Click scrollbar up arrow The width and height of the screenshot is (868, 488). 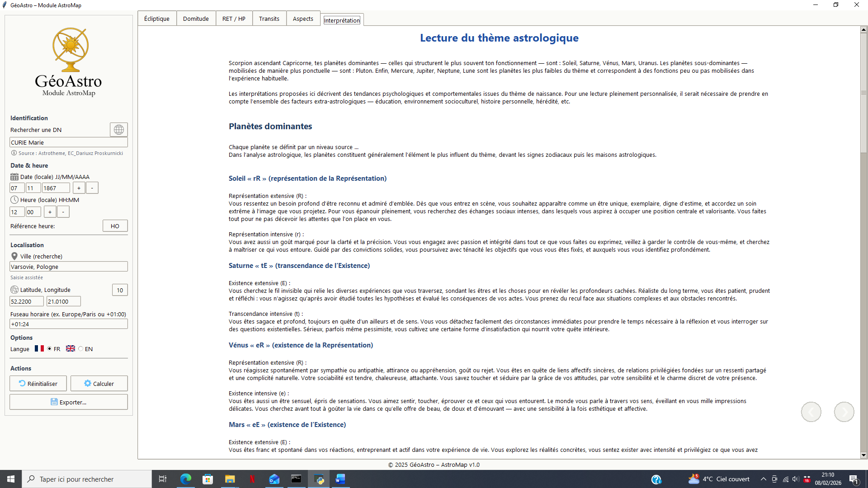coord(863,29)
